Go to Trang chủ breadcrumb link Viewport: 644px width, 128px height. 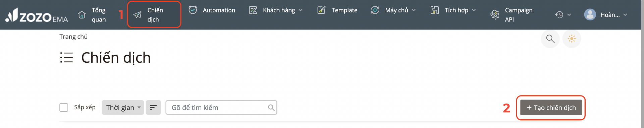[x=73, y=37]
